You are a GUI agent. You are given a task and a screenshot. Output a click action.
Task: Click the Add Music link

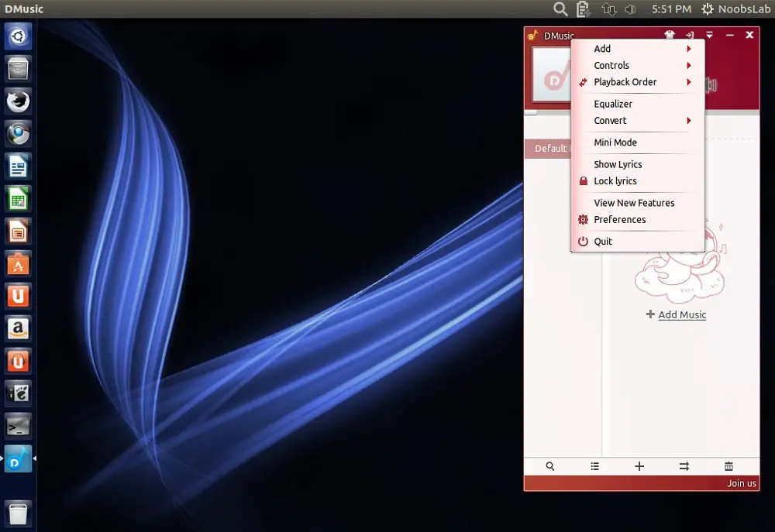coord(682,314)
